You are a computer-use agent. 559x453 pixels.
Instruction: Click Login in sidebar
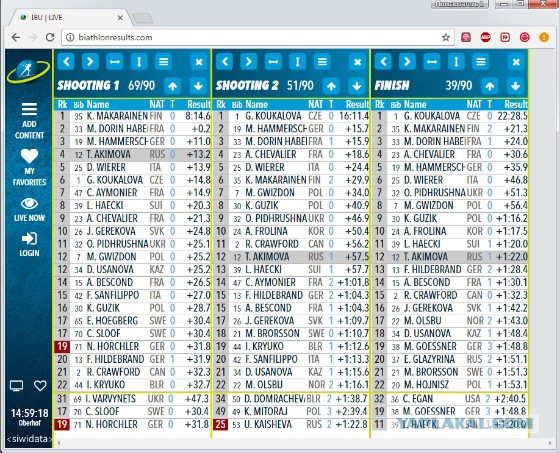pyautogui.click(x=29, y=244)
